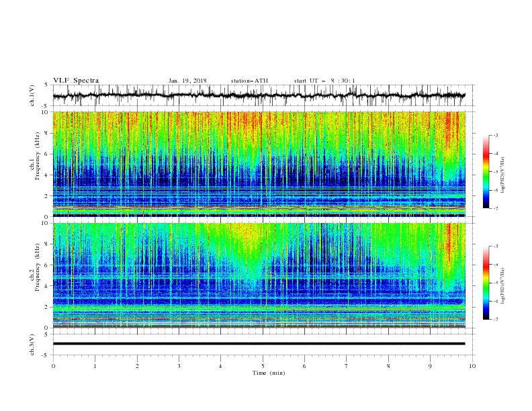Click the "6" minute tick on time axis
The height and width of the screenshot is (411, 532).
point(304,366)
